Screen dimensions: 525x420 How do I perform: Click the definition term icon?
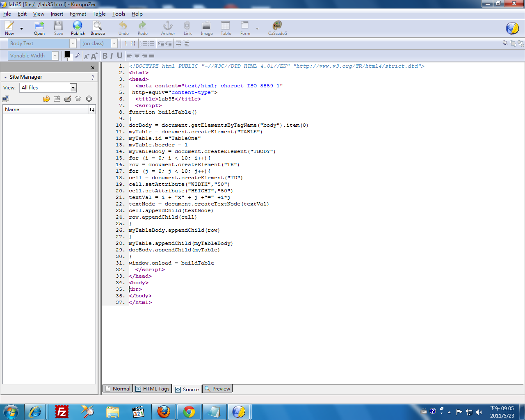(x=178, y=43)
